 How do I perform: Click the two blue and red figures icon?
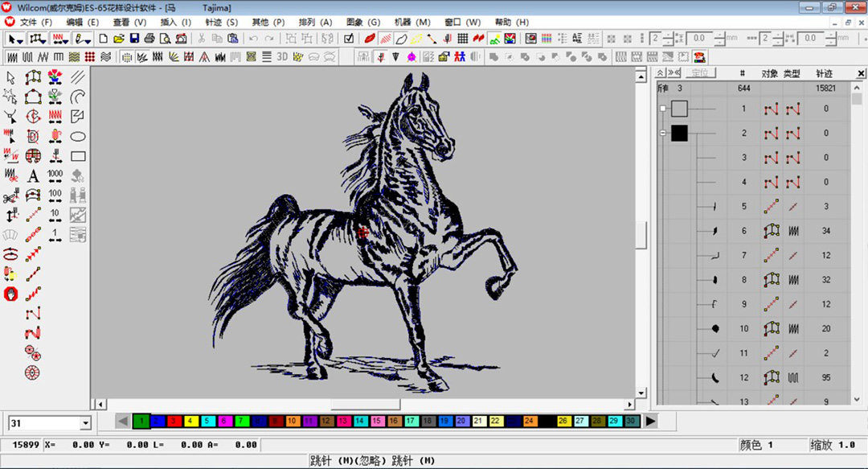460,56
